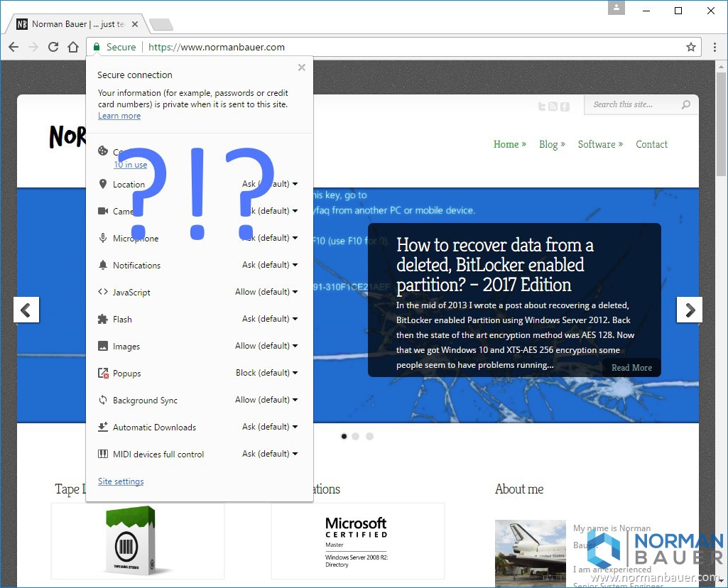Viewport: 728px width, 588px height.
Task: Open the '10 in use' cookies link
Action: (x=131, y=165)
